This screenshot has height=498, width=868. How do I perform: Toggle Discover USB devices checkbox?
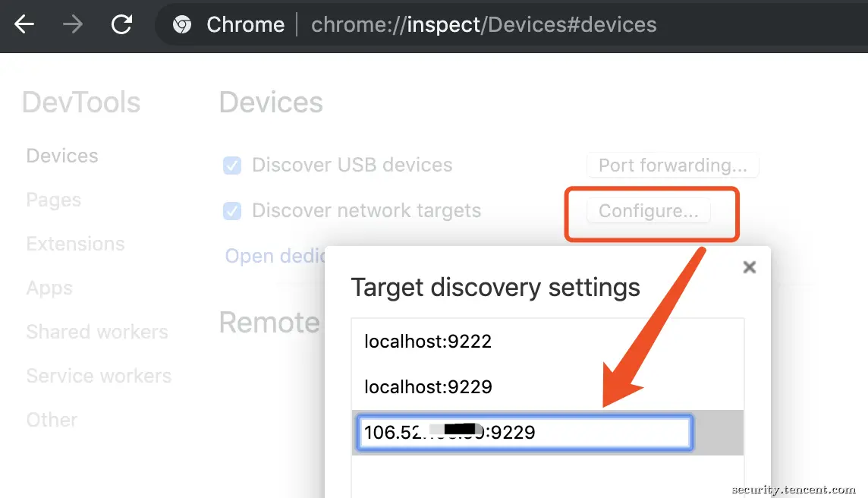click(232, 165)
